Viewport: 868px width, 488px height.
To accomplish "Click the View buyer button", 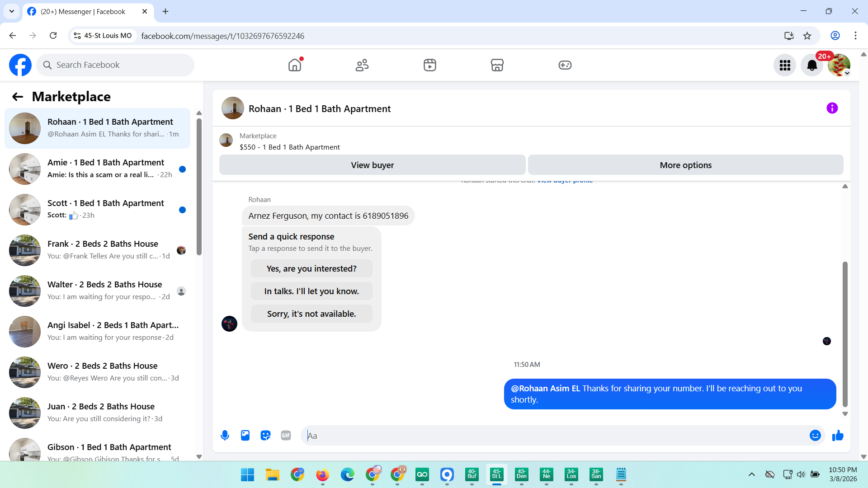I will pyautogui.click(x=372, y=165).
